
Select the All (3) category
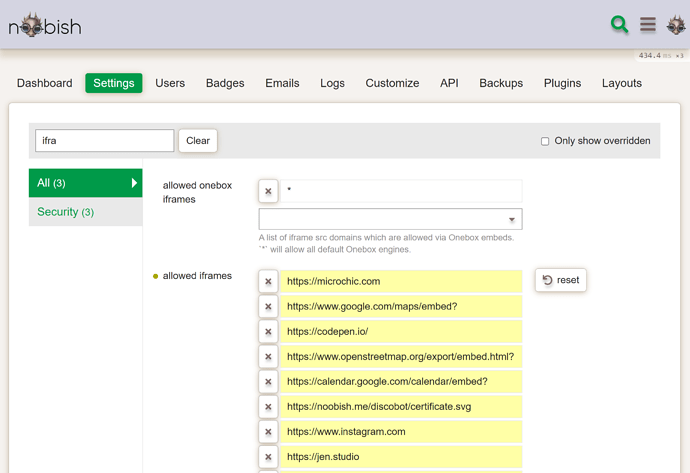pyautogui.click(x=85, y=183)
